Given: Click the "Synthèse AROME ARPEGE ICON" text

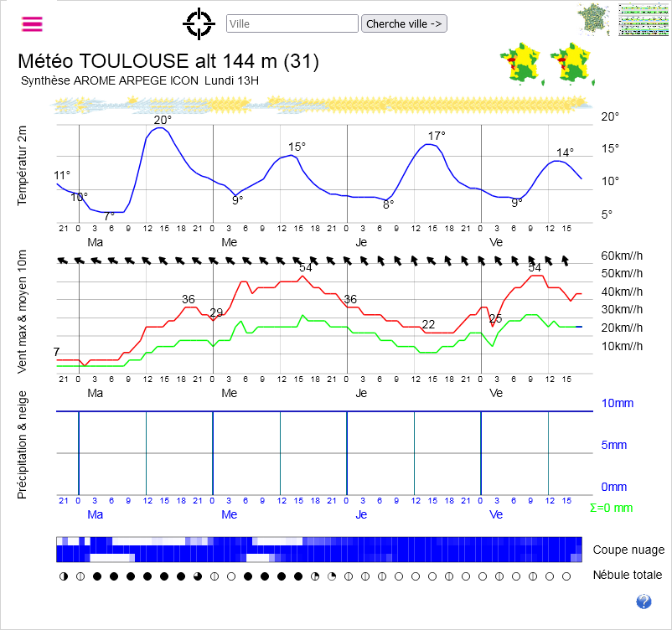Looking at the screenshot, I should 110,81.
